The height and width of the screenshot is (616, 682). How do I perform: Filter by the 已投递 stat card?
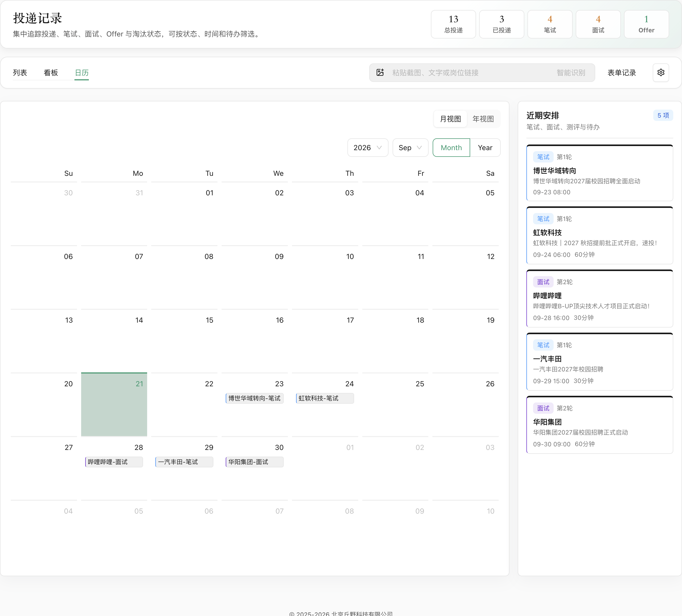click(x=502, y=24)
